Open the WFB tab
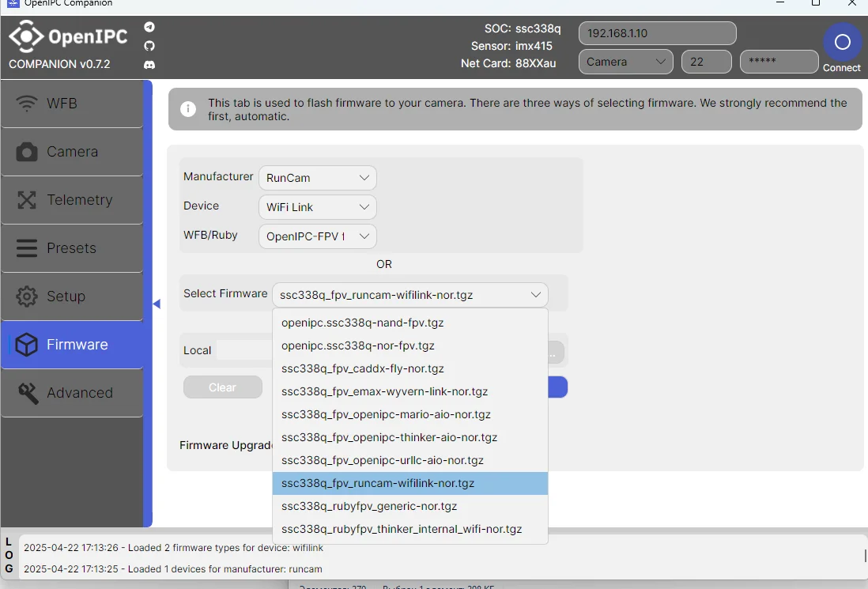Viewport: 868px width, 589px height. (72, 104)
